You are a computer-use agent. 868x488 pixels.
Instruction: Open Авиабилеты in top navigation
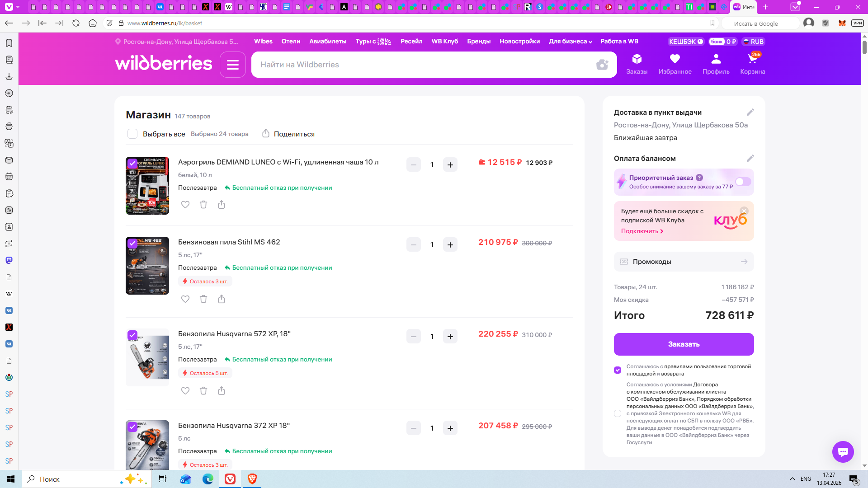pyautogui.click(x=328, y=42)
